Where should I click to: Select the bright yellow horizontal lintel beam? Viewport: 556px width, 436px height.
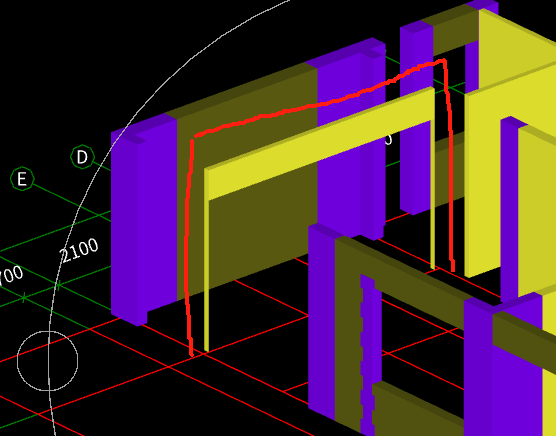[x=319, y=144]
